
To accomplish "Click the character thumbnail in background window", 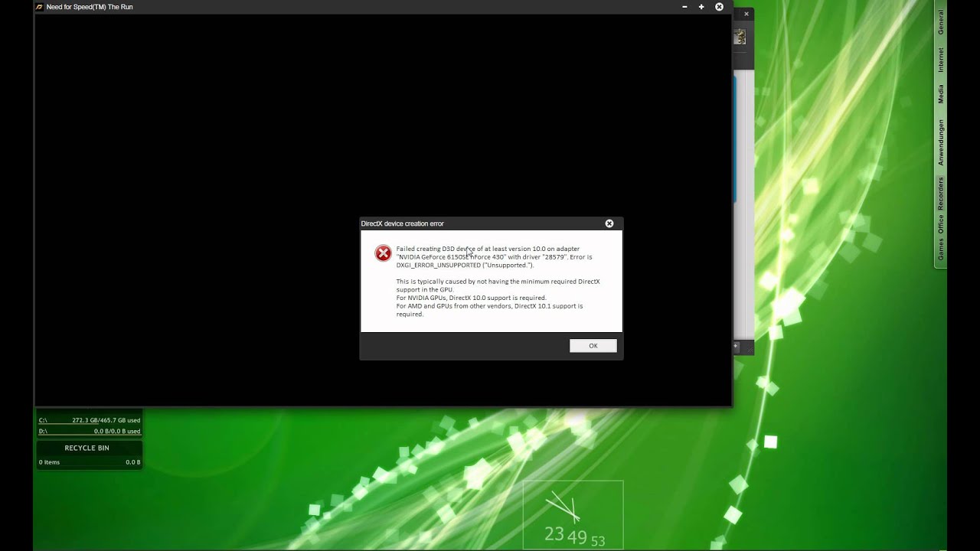I will coord(740,37).
